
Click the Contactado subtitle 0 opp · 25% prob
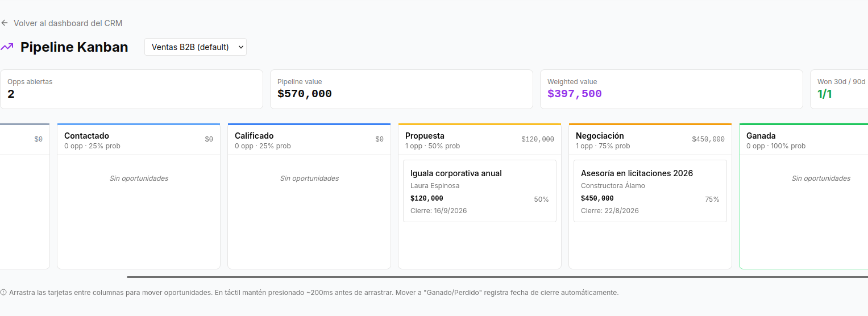92,146
